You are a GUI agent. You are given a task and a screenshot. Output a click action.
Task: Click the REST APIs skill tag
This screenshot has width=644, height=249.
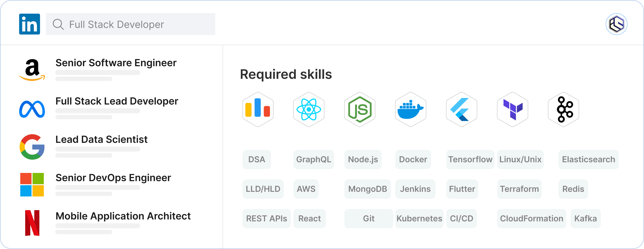pyautogui.click(x=267, y=219)
